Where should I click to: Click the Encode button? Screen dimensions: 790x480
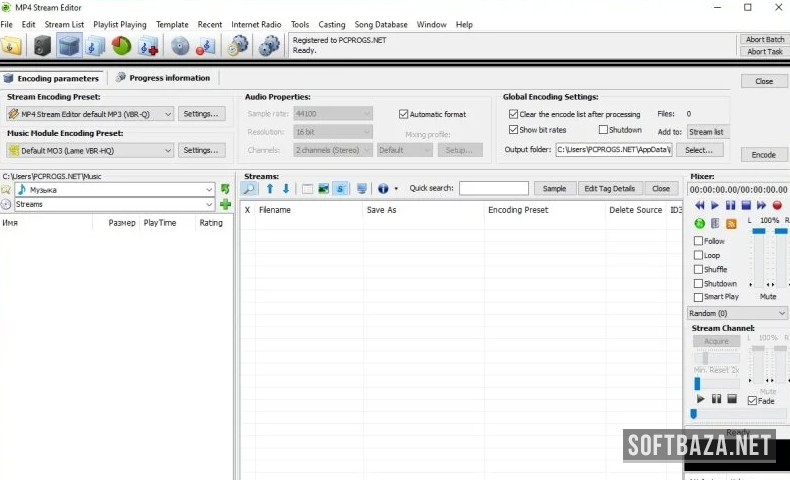coord(763,155)
